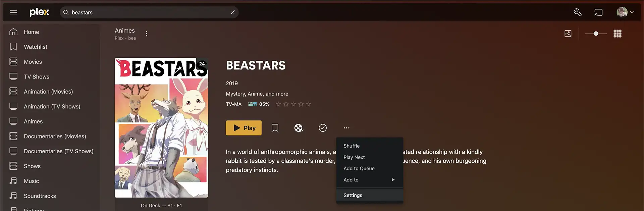Switch to grid view layout
This screenshot has width=644, height=211.
618,34
